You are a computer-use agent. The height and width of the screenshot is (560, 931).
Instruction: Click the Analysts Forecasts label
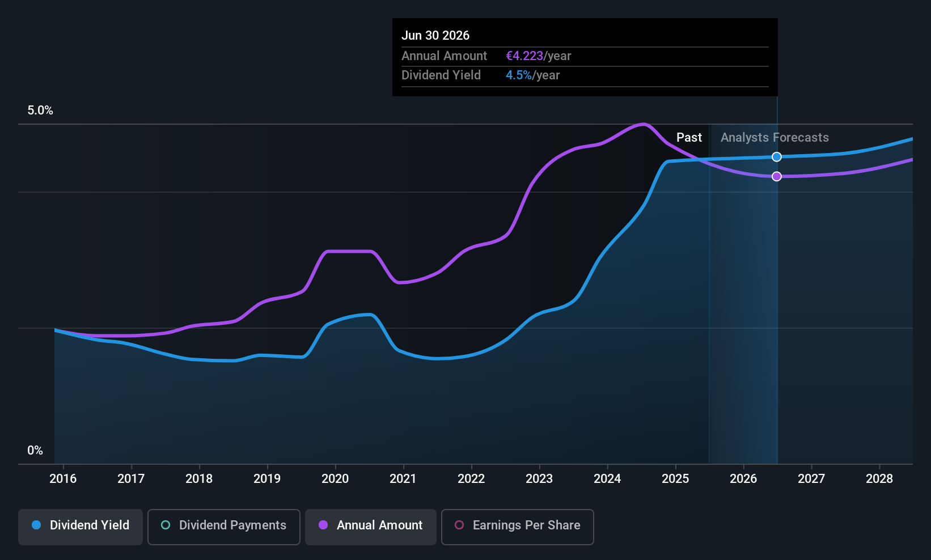pos(775,138)
